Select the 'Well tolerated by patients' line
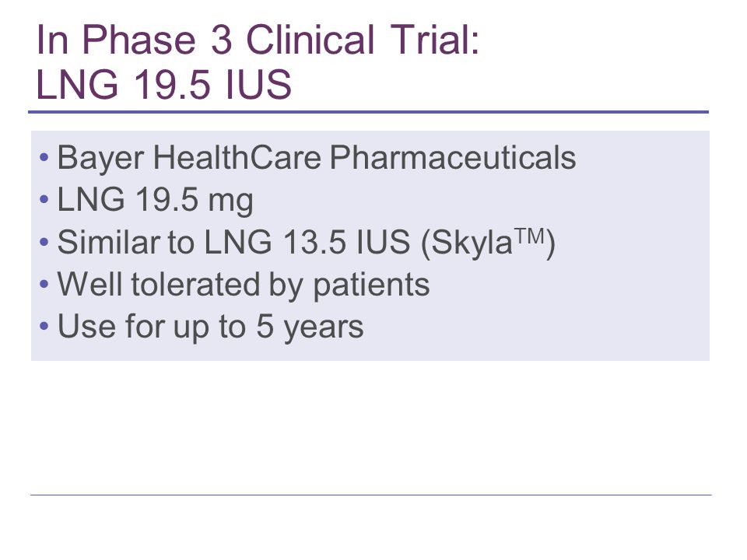This screenshot has width=747, height=560. click(x=244, y=285)
